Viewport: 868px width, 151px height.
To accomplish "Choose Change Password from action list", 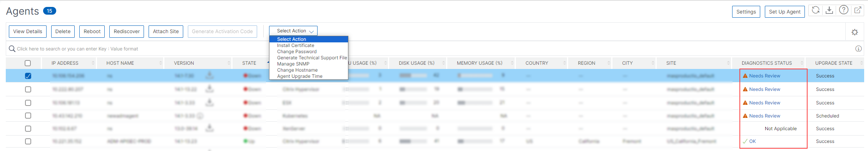I will point(309,52).
